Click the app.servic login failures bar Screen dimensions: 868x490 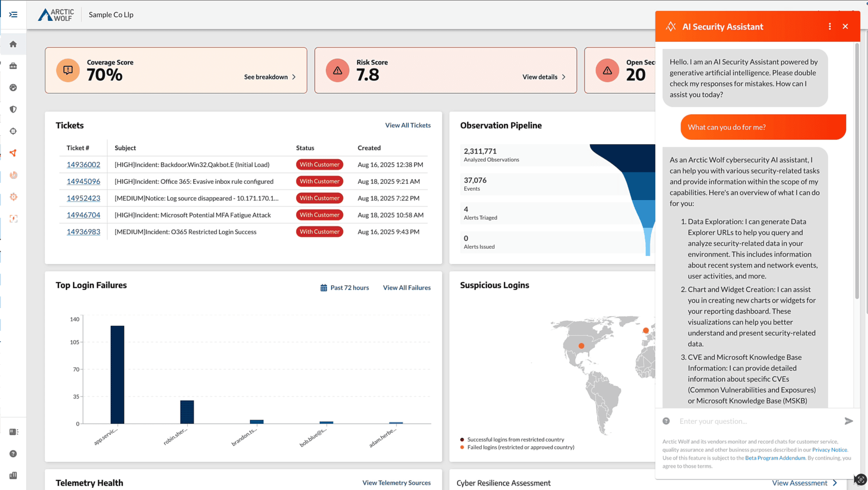pyautogui.click(x=117, y=375)
